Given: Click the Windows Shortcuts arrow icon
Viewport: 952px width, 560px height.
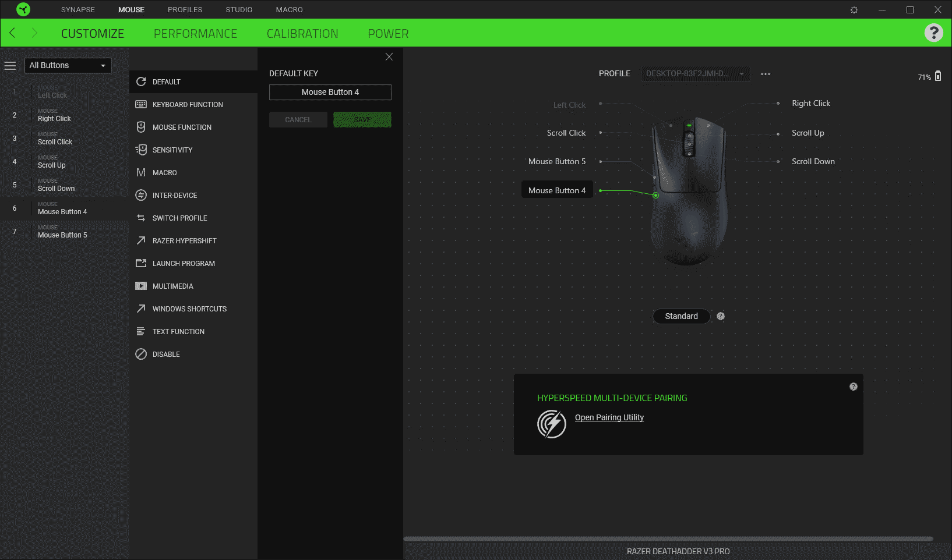Looking at the screenshot, I should (141, 309).
